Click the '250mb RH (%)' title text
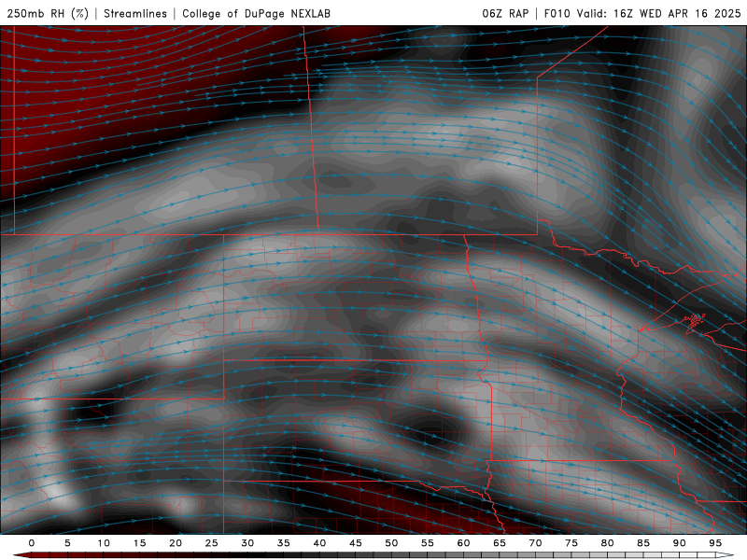The height and width of the screenshot is (560, 747). point(48,13)
